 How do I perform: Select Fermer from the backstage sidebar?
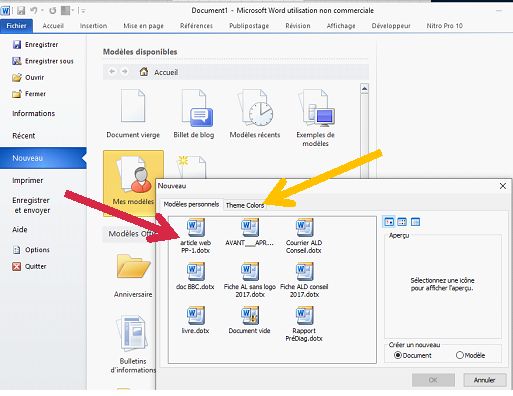(29, 94)
